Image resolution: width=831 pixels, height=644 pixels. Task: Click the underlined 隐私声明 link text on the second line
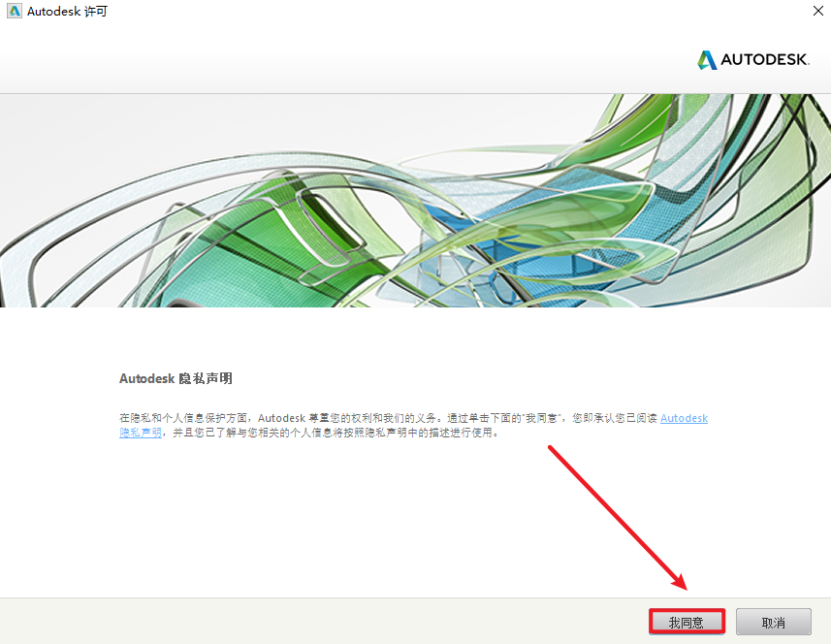tap(141, 433)
